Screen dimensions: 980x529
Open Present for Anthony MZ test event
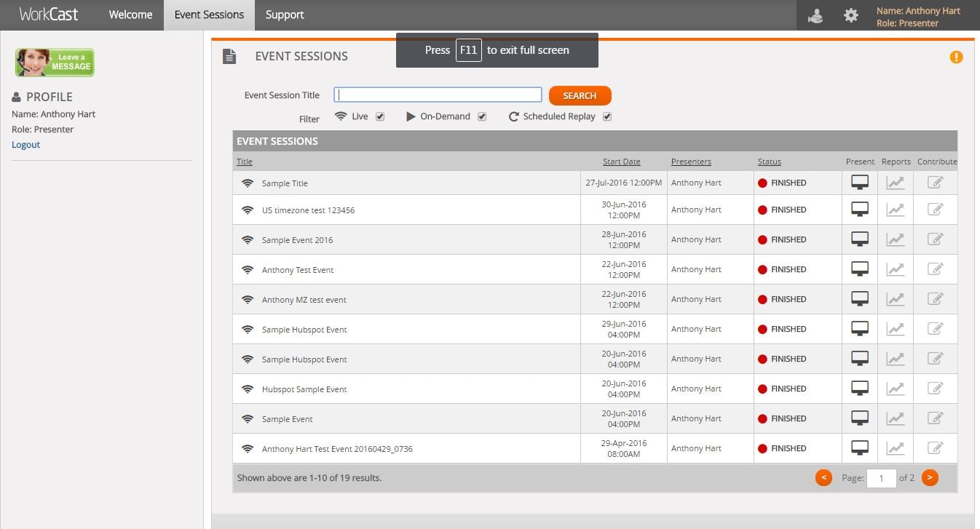coord(860,299)
